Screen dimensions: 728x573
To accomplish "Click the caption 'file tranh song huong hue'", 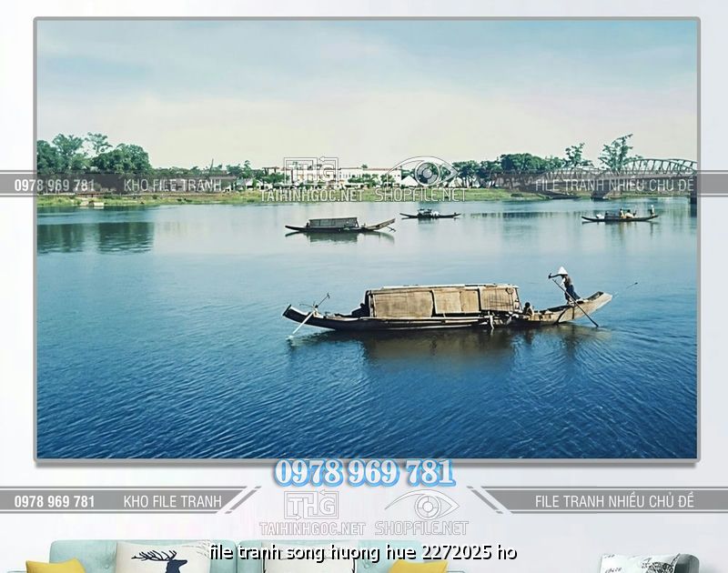I will (x=362, y=552).
